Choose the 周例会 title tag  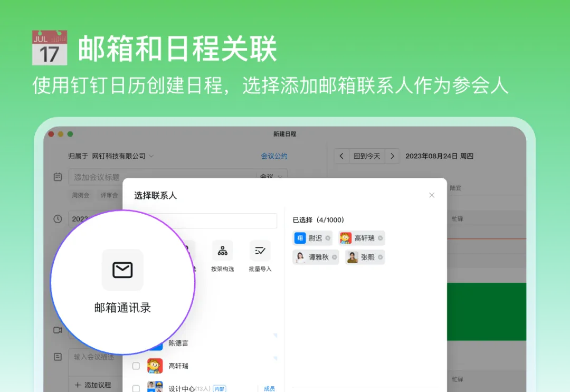[x=80, y=195]
